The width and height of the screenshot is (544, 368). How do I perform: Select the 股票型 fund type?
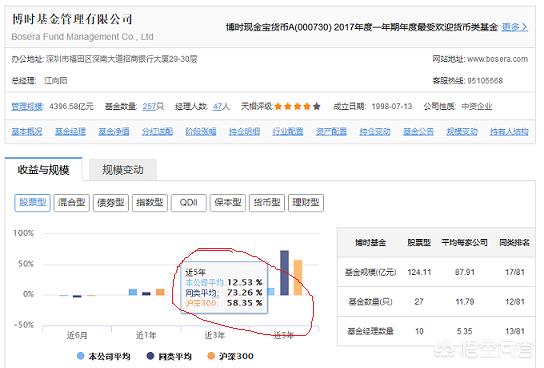pos(33,203)
